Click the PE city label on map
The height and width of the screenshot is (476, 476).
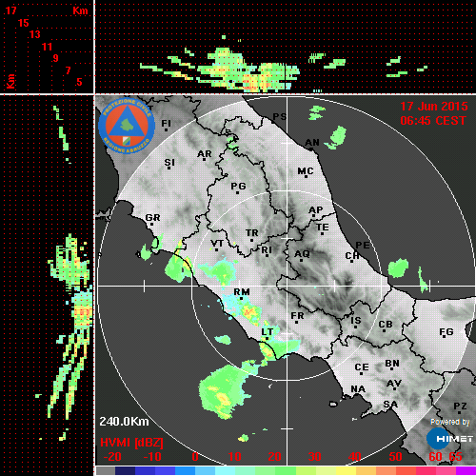point(363,245)
